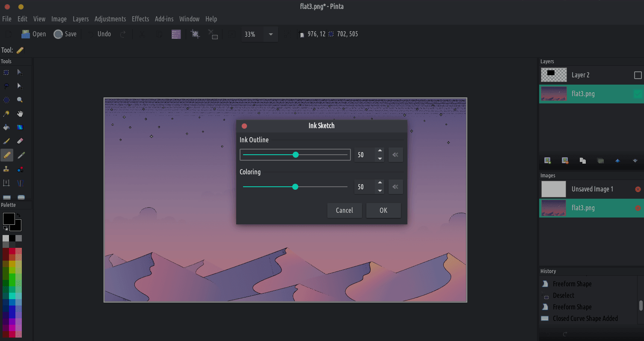Choose the Pan hand tool
644x341 pixels.
(20, 114)
